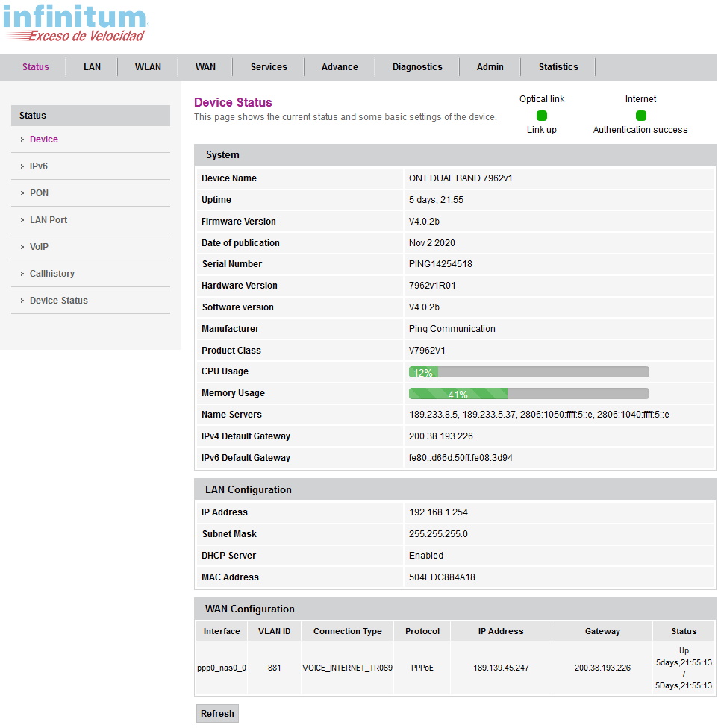
Task: Click the CPU Usage progress bar
Action: pos(528,372)
